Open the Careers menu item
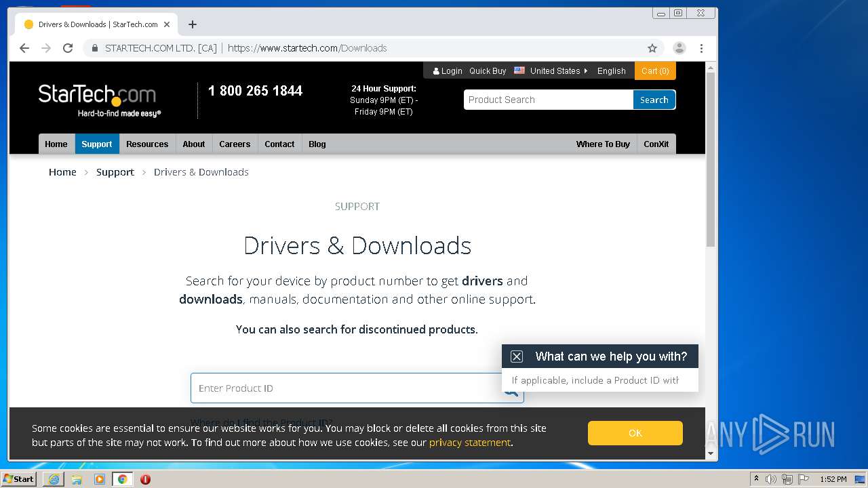This screenshot has height=488, width=868. pos(235,144)
